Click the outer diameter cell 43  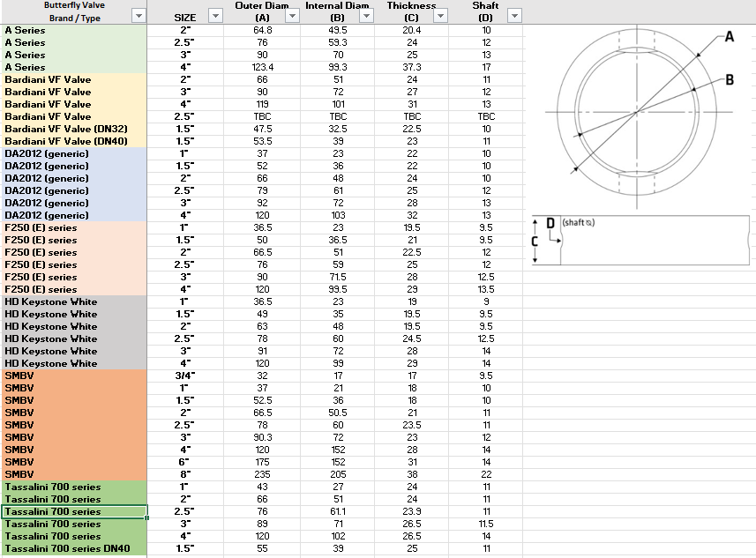(262, 487)
